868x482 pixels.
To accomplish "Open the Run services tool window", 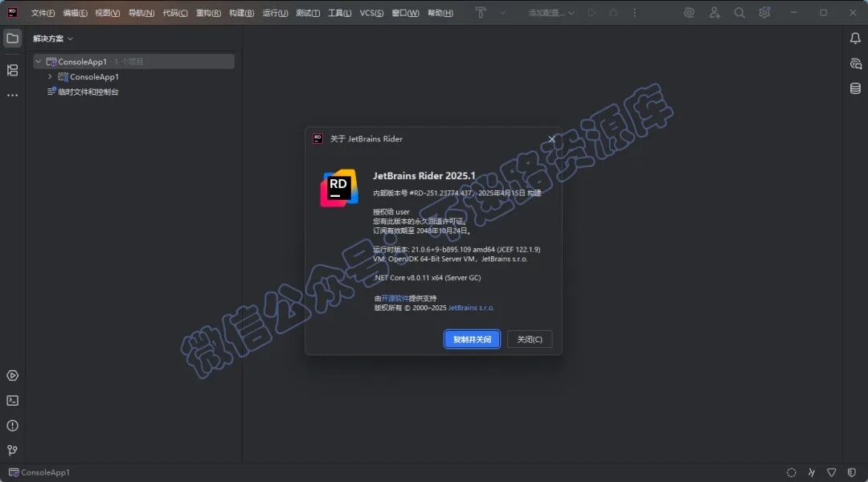I will (12, 376).
